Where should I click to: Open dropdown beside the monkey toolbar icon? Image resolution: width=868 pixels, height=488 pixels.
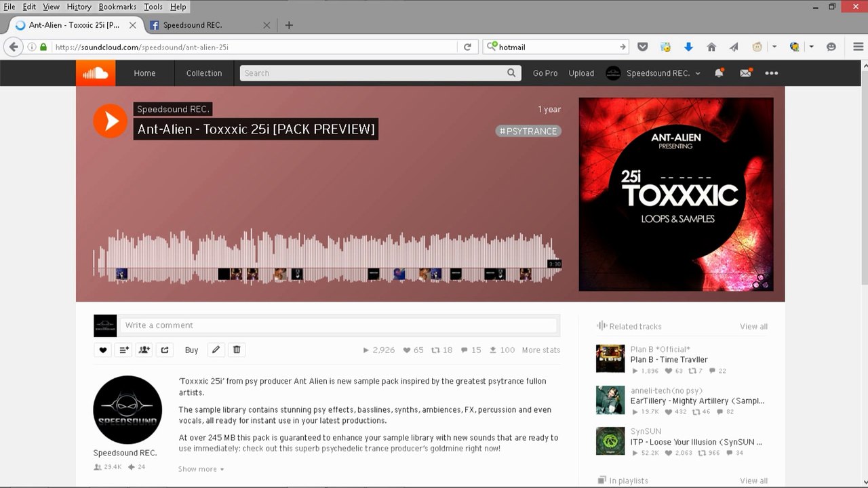point(774,47)
